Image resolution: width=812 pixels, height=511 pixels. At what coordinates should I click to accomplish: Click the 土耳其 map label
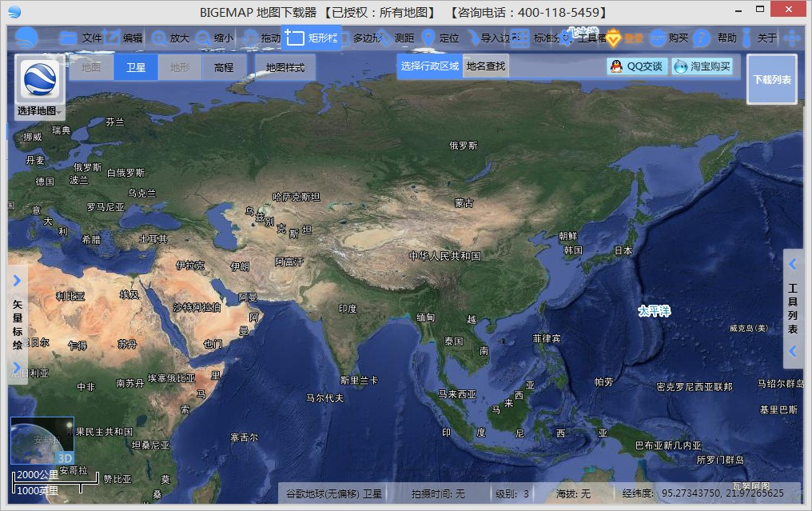point(153,239)
